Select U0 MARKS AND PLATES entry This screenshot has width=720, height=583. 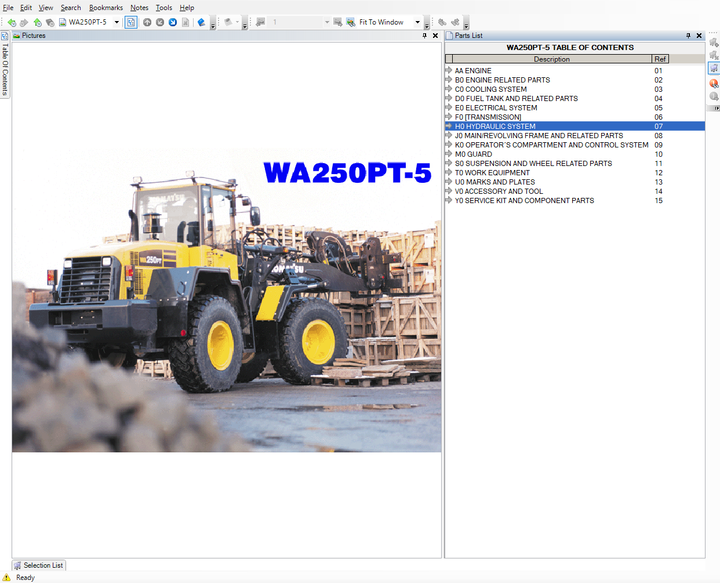click(x=495, y=182)
